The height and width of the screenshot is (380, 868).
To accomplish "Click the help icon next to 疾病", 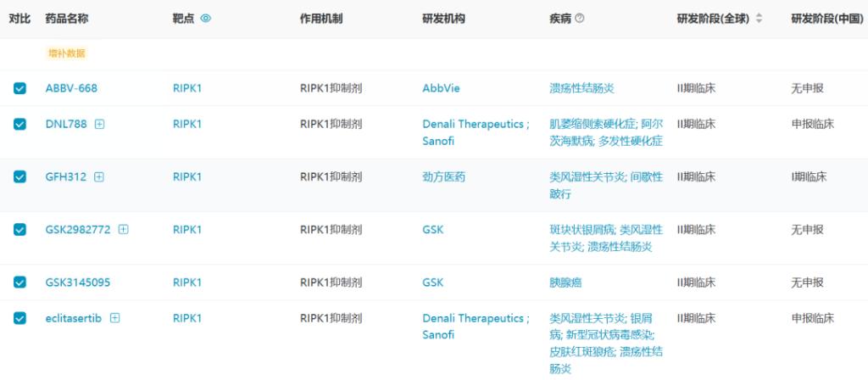I will 579,19.
